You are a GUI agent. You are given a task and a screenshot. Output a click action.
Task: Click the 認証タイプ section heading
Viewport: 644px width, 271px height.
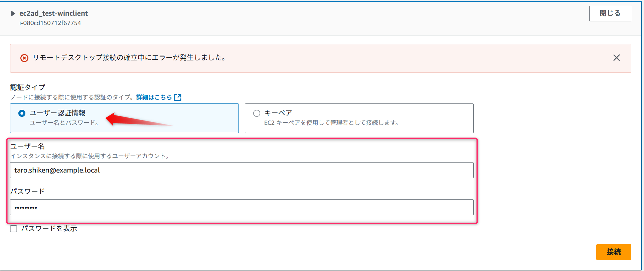(x=28, y=87)
